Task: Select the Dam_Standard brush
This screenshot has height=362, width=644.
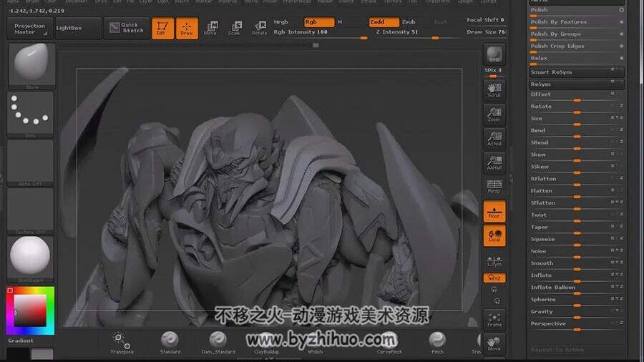Action: click(x=218, y=343)
